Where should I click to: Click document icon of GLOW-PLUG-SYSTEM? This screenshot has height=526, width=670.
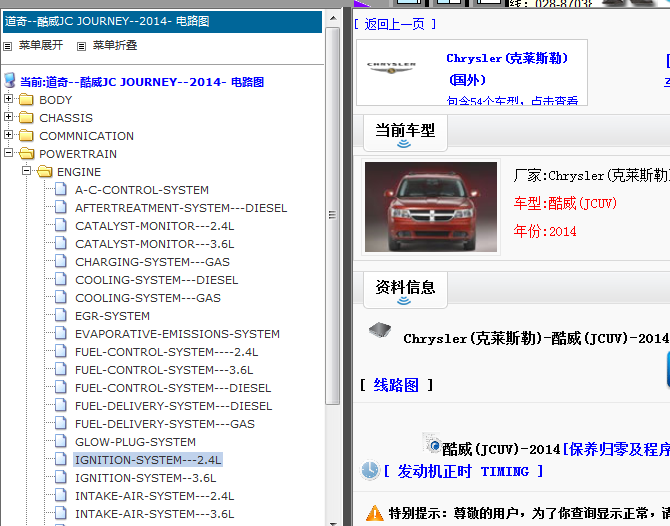(x=61, y=440)
